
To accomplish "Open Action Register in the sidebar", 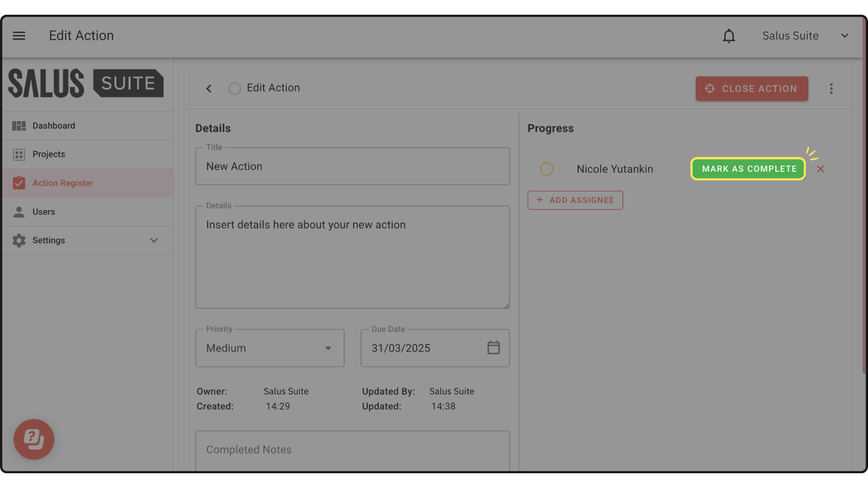I will (62, 183).
